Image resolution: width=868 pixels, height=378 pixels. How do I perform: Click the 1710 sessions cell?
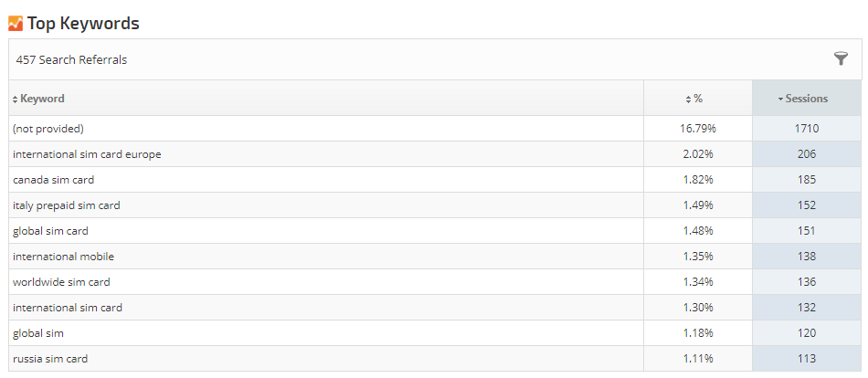pos(806,129)
